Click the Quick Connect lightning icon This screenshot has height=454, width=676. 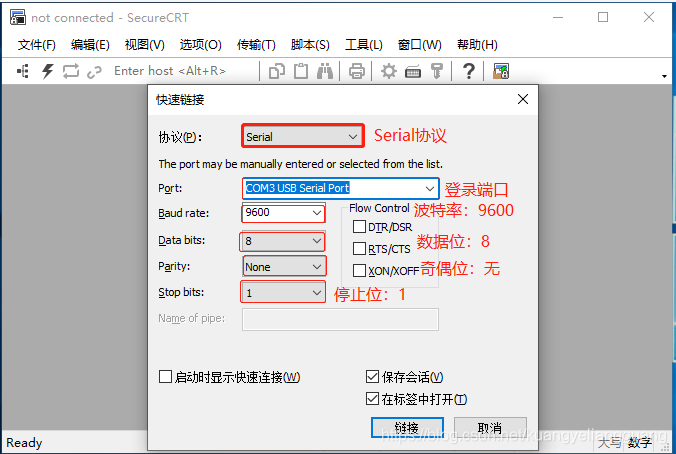point(47,71)
